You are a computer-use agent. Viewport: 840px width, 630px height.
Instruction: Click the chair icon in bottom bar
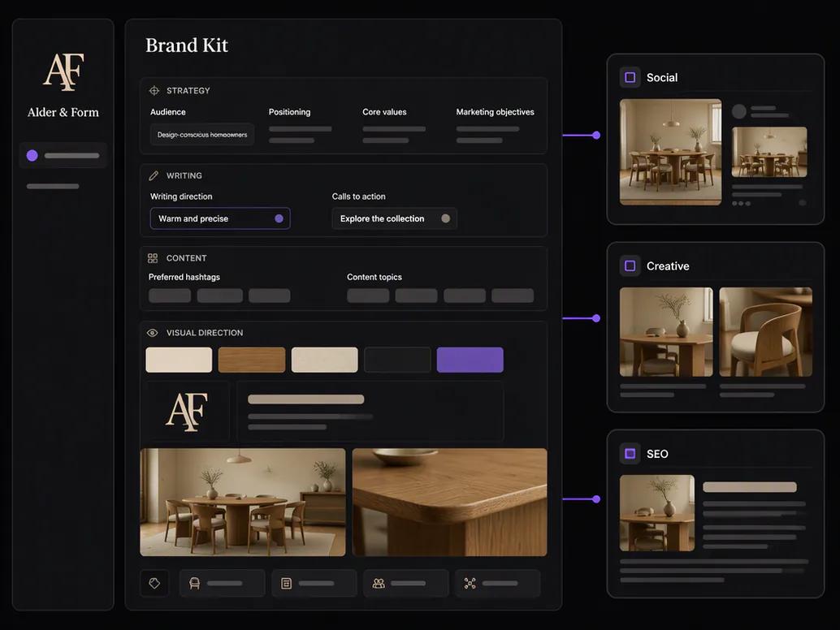(x=194, y=584)
